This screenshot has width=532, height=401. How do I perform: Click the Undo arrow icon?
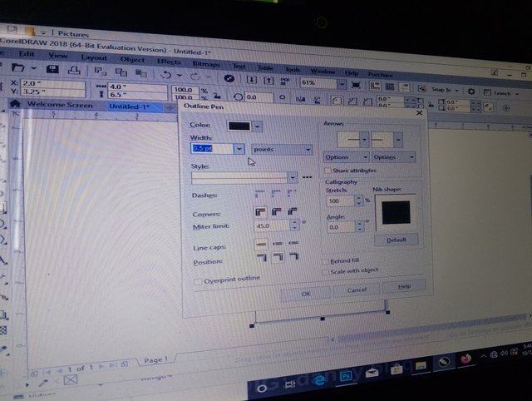(165, 75)
